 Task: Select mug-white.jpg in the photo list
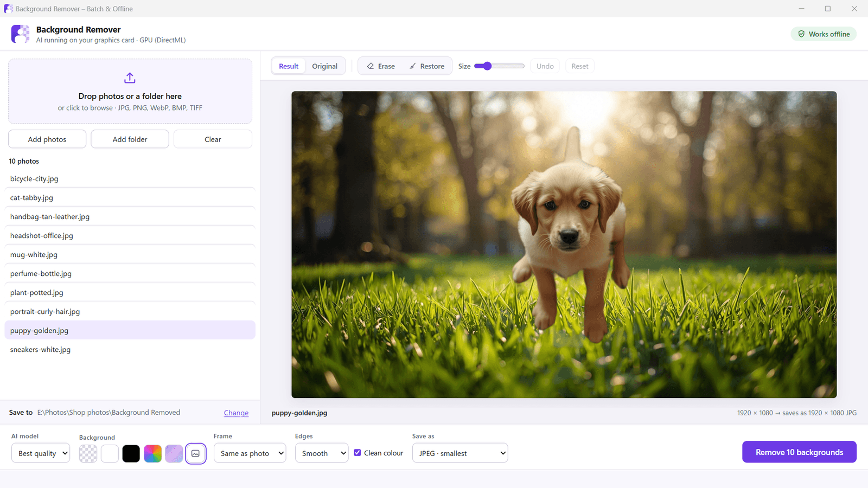[x=130, y=254]
